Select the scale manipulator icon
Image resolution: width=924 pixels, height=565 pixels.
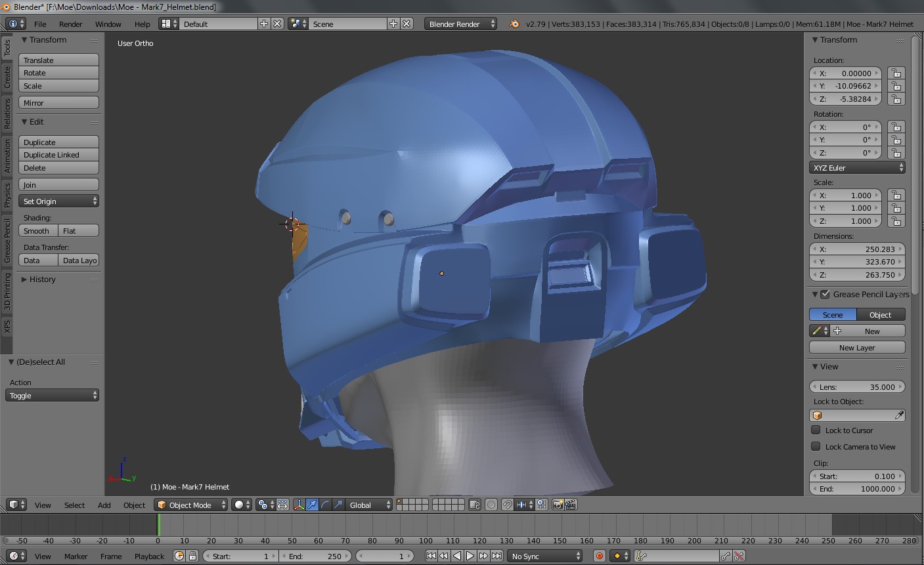[338, 505]
